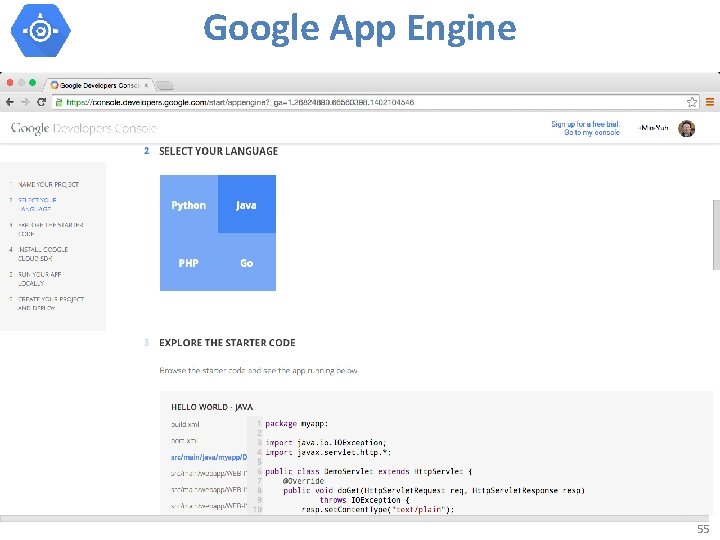Click the HTTPS lock icon in address bar

pyautogui.click(x=59, y=102)
